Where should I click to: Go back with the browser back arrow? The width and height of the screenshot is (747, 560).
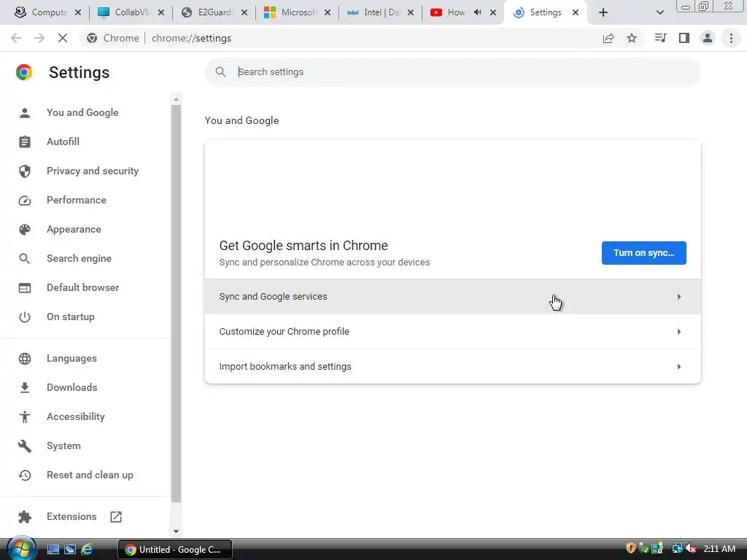pos(16,38)
